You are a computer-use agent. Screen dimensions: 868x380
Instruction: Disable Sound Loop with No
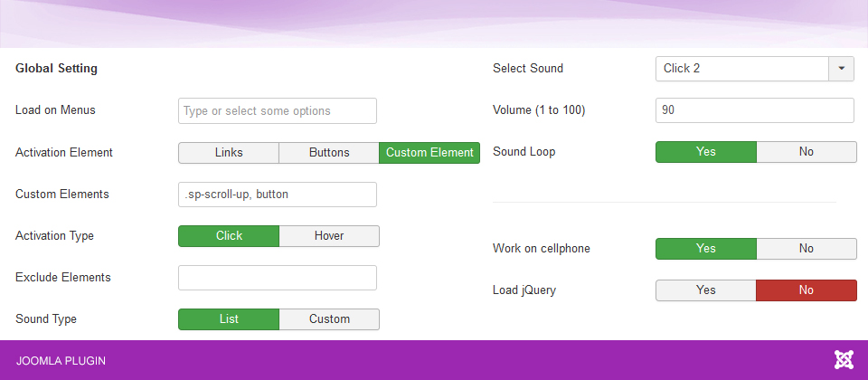pos(807,152)
